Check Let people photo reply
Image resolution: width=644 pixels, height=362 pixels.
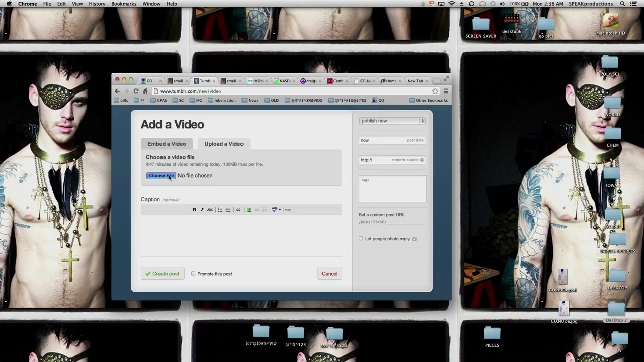coord(361,239)
